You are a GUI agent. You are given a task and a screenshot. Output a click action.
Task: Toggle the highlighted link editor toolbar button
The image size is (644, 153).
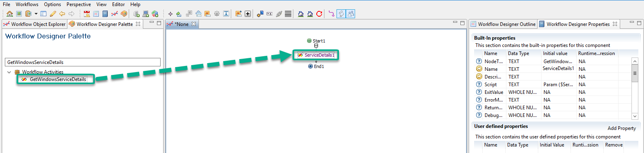click(x=341, y=14)
